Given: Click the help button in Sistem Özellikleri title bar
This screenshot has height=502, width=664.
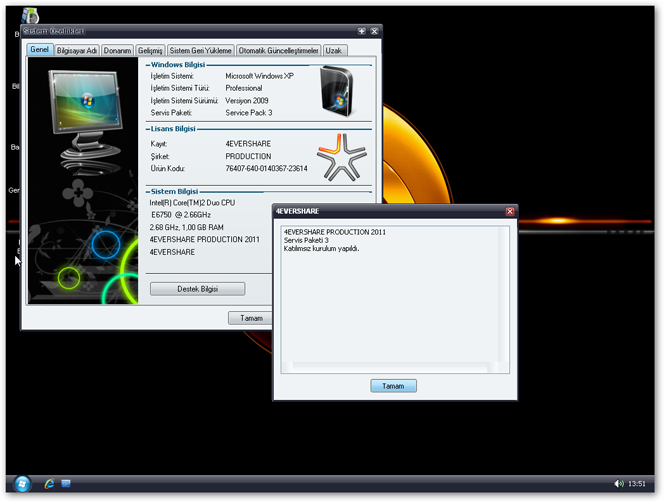Looking at the screenshot, I should (x=362, y=31).
